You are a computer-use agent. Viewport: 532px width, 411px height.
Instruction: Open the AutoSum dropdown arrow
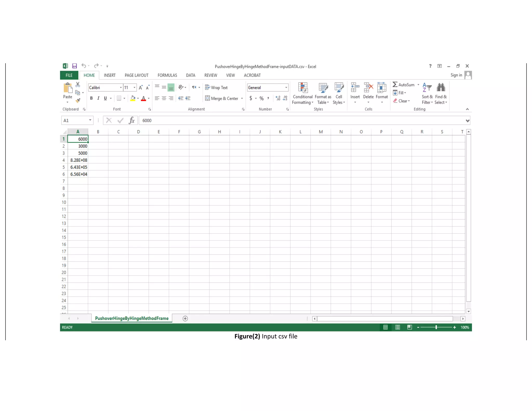(418, 85)
